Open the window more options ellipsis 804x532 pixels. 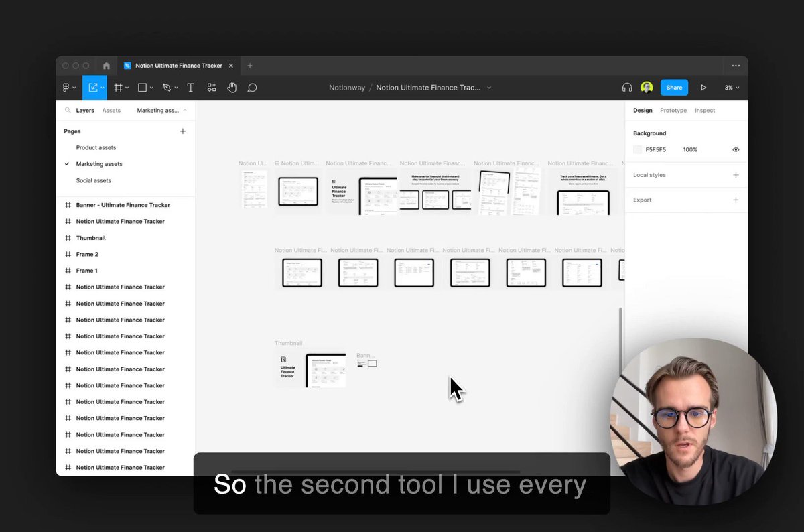736,66
